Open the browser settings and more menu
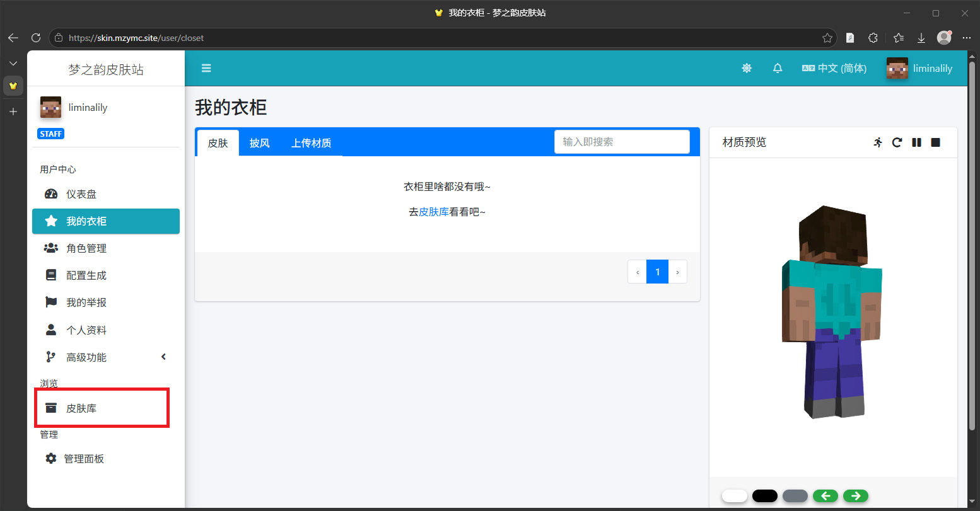This screenshot has height=511, width=980. pos(967,38)
